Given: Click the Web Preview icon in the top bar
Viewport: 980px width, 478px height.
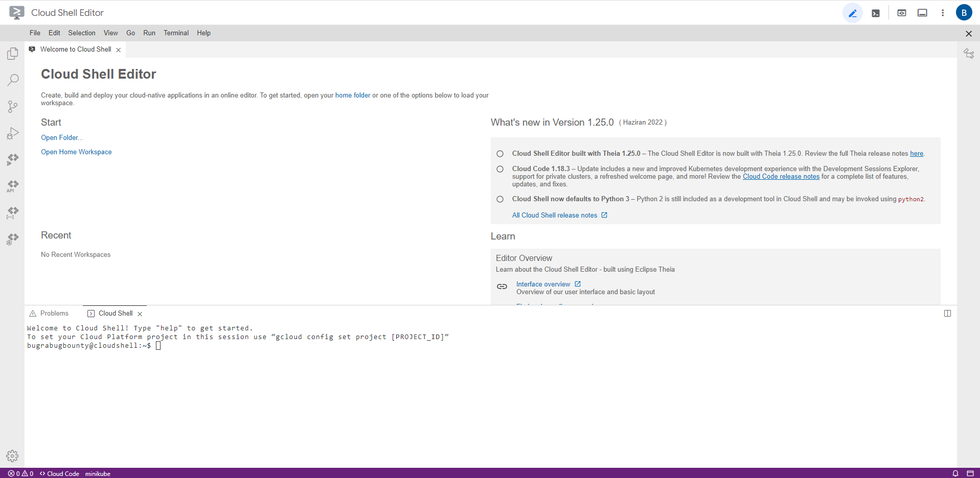Looking at the screenshot, I should (x=902, y=13).
